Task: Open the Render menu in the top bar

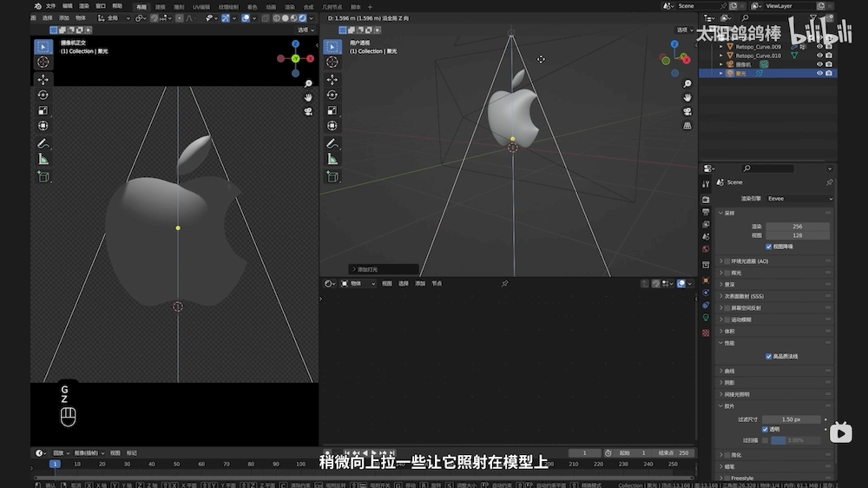Action: click(83, 6)
